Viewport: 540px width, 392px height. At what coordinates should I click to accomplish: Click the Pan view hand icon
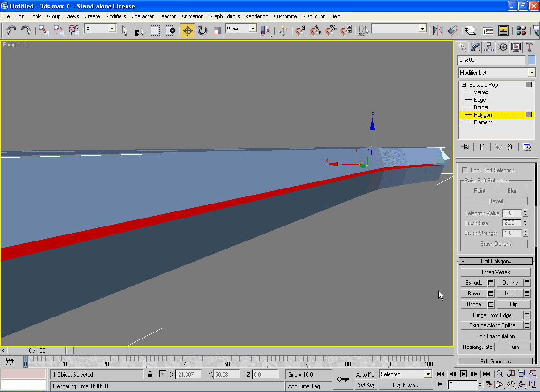(x=511, y=384)
